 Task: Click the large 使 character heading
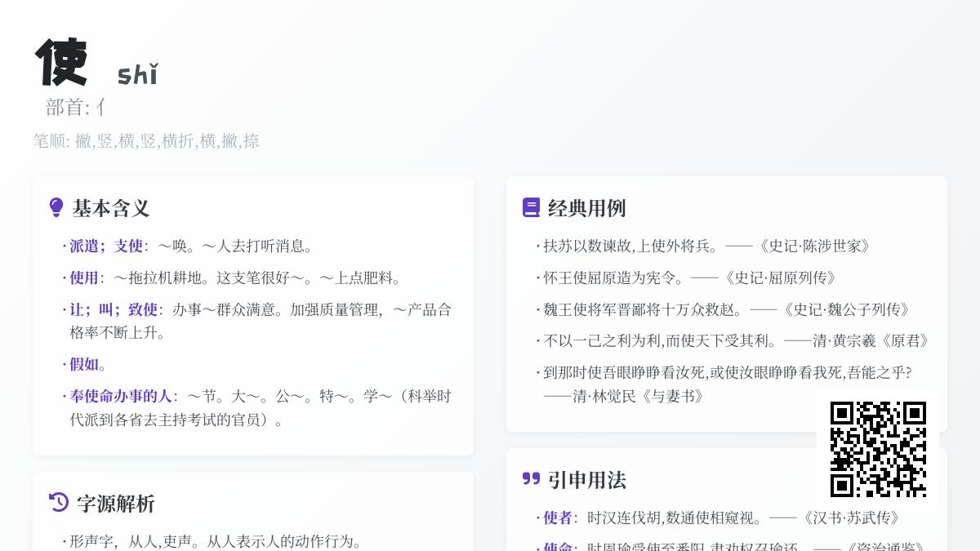61,63
